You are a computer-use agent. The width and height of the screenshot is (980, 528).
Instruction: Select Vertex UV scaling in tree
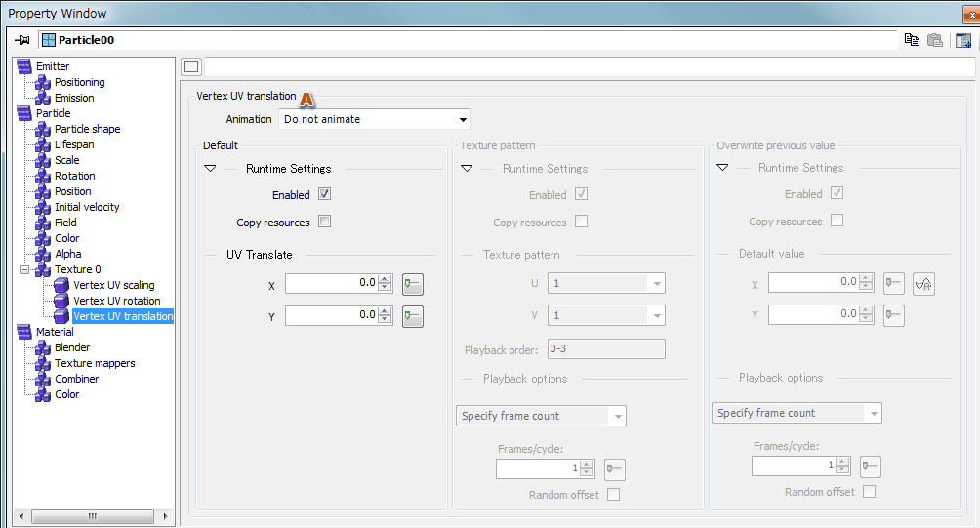pyautogui.click(x=113, y=285)
